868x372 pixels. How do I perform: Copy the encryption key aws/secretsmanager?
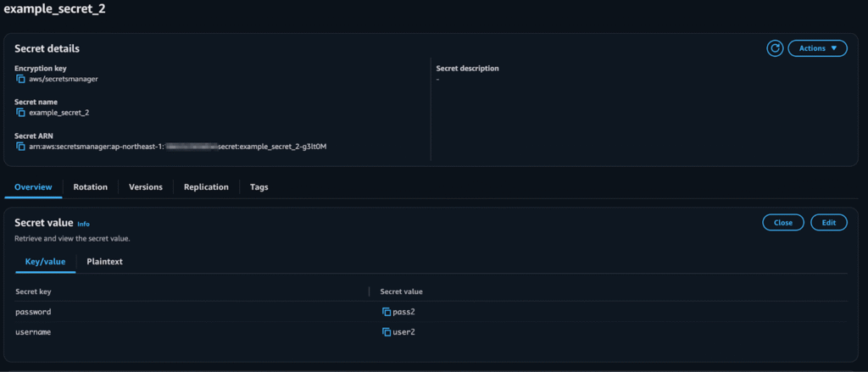tap(20, 79)
